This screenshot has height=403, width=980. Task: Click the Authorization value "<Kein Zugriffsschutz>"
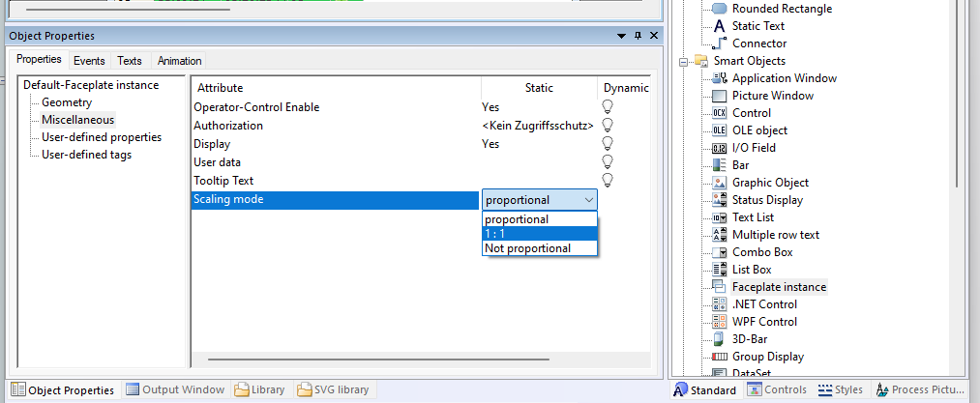tap(538, 126)
